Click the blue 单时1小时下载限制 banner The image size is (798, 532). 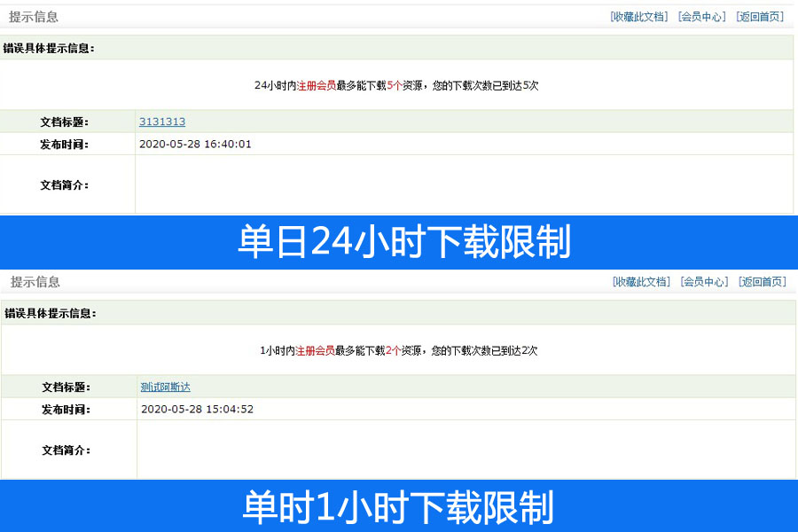coord(399,507)
